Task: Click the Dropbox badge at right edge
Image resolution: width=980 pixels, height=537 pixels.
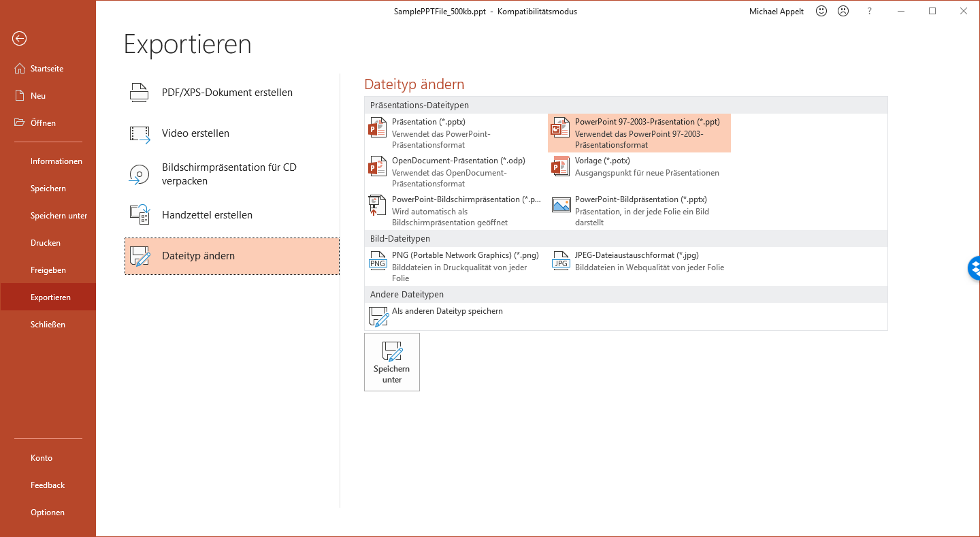Action: tap(975, 269)
